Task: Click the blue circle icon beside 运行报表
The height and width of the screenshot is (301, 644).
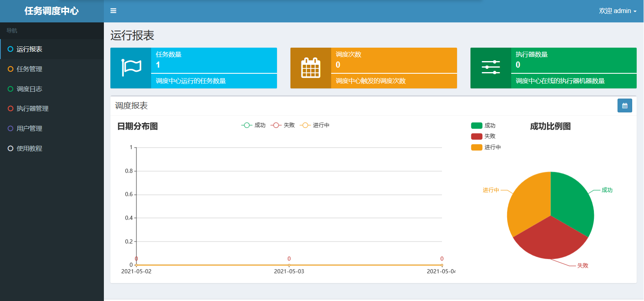Action: [11, 49]
